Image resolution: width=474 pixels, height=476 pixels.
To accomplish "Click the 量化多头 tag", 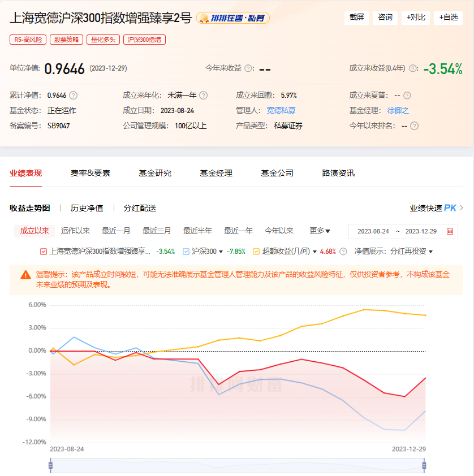I will click(x=104, y=40).
